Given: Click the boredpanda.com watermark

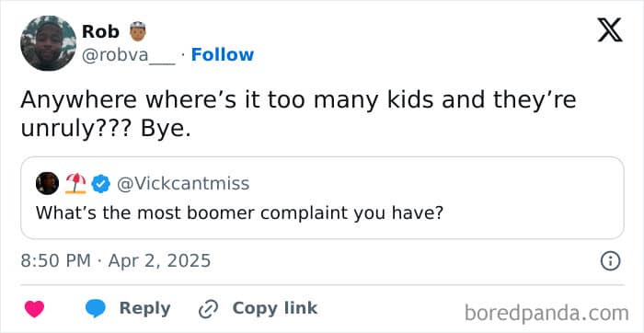Looking at the screenshot, I should point(546,314).
